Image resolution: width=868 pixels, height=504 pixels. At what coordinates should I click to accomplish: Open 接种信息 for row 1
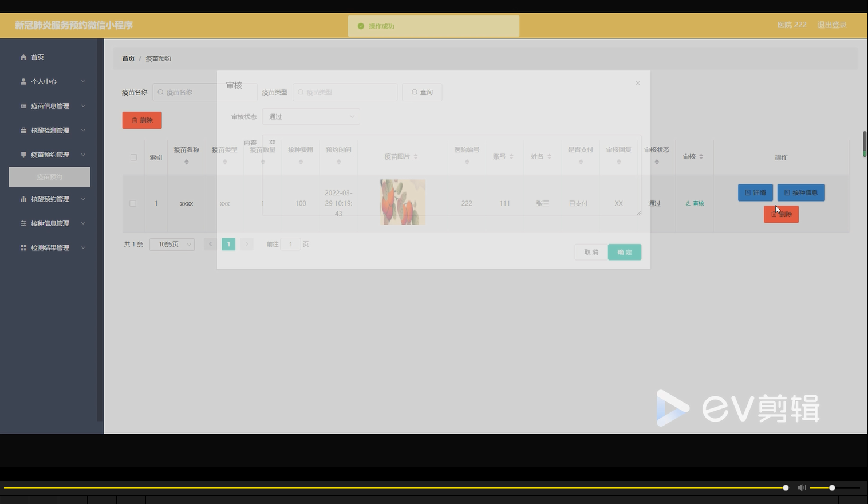(801, 193)
